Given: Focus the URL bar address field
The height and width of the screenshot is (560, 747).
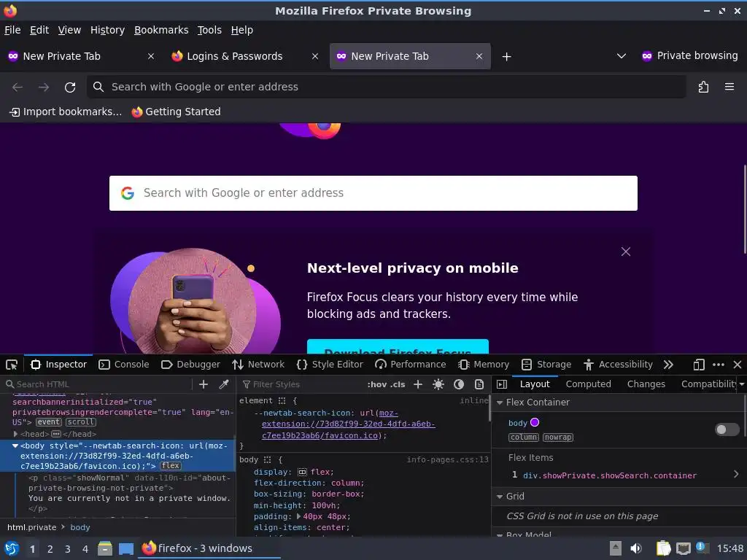Looking at the screenshot, I should point(387,87).
